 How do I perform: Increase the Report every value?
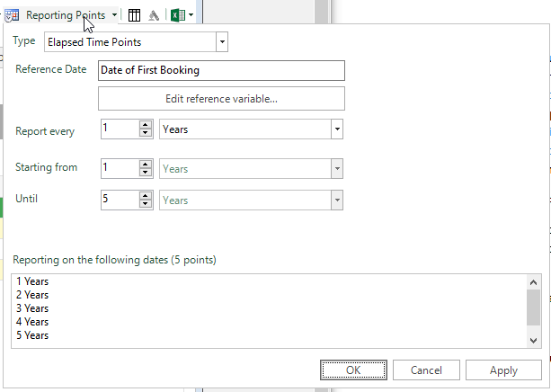pyautogui.click(x=145, y=125)
